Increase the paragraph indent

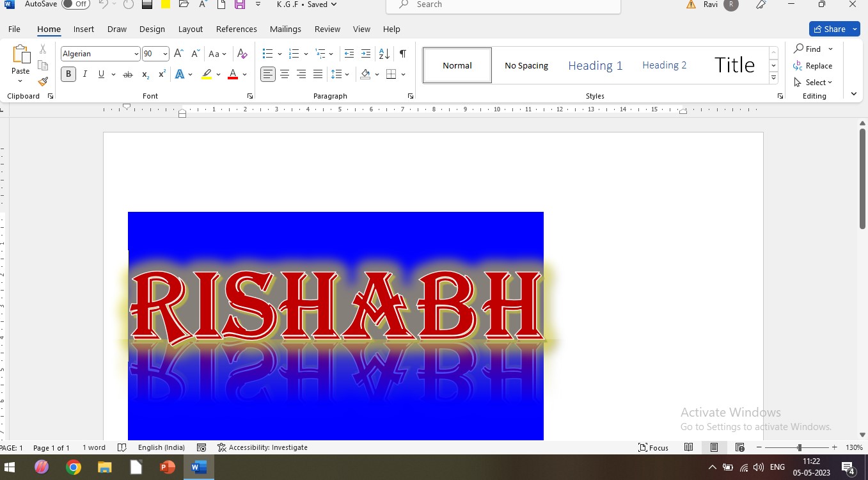coord(366,54)
